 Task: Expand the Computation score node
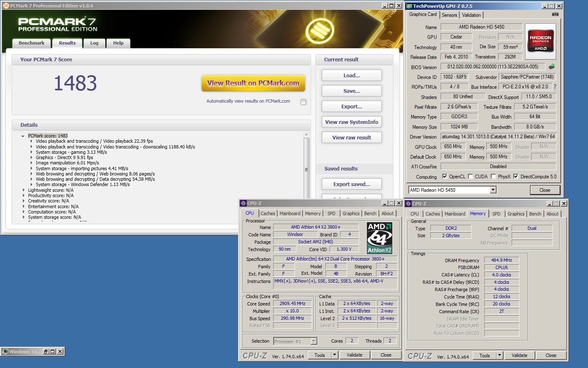coord(23,212)
